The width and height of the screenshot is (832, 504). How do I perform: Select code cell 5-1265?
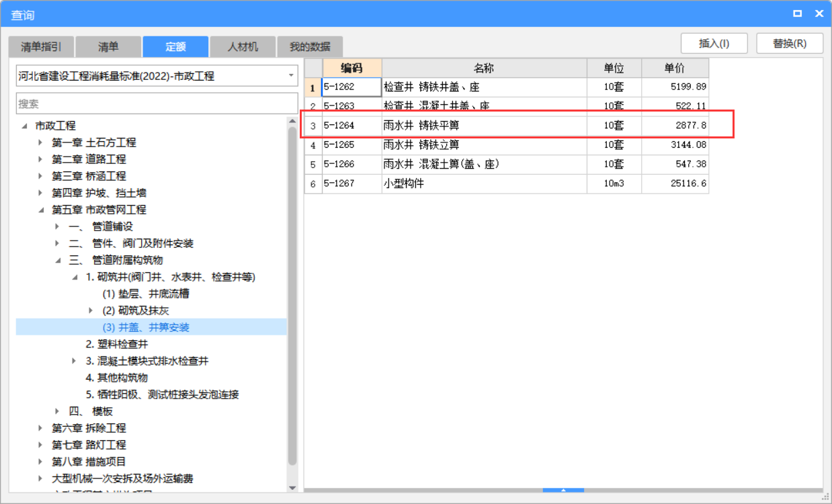(351, 145)
